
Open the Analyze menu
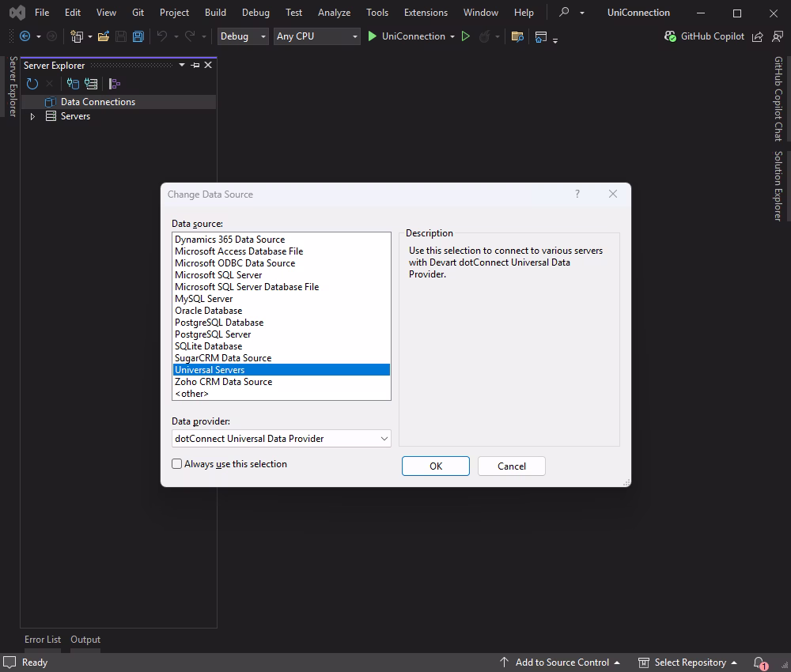click(334, 13)
